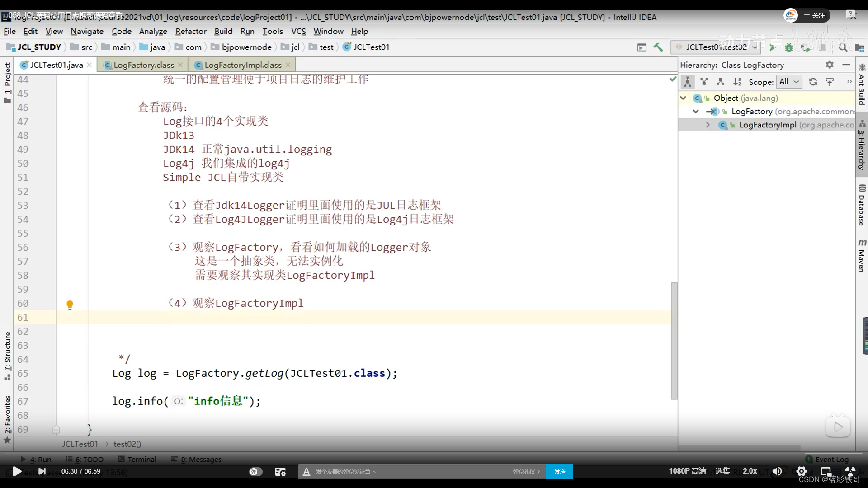The height and width of the screenshot is (488, 868).
Task: Open the Scope All dropdown
Action: click(x=789, y=82)
